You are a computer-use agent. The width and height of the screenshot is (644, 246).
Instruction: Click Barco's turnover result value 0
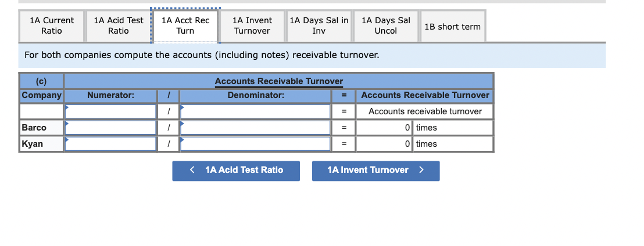(384, 128)
